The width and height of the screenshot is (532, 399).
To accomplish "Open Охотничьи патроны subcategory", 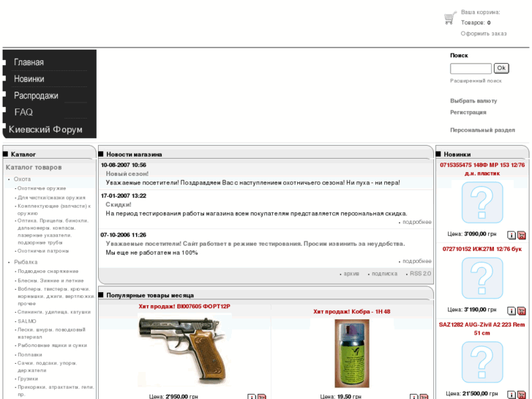I will [x=43, y=251].
